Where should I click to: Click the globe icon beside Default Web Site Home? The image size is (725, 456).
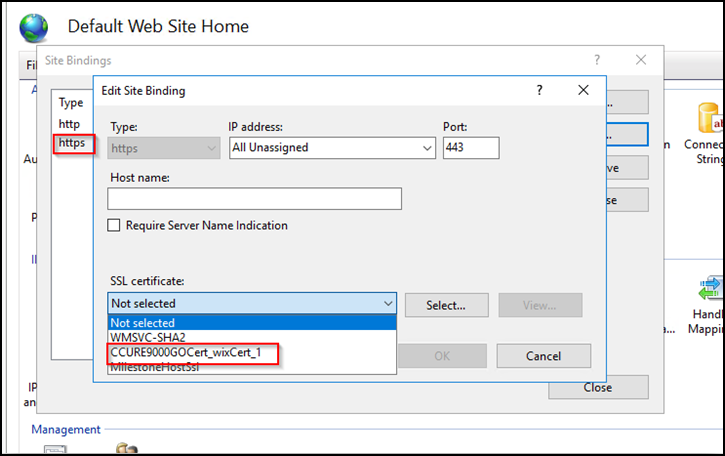click(x=33, y=27)
